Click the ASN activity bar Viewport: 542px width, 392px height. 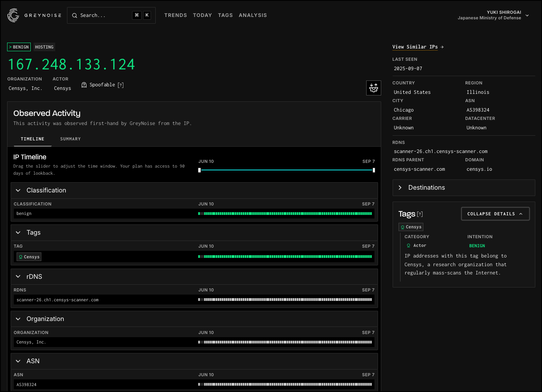tap(285, 385)
